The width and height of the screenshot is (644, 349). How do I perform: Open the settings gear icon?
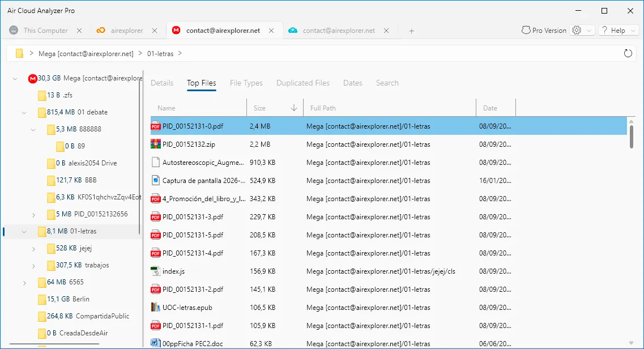[577, 31]
